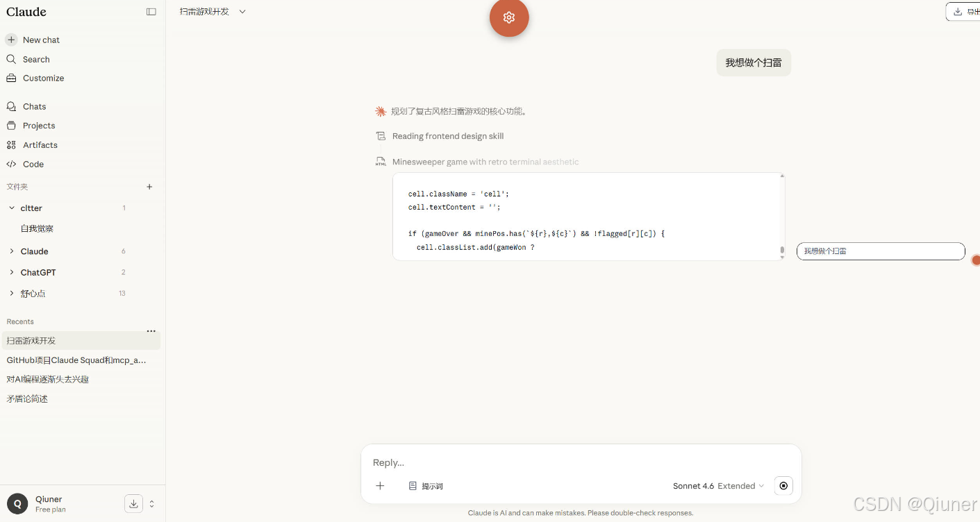Click the export download button top right
This screenshot has width=980, height=522.
pos(963,12)
